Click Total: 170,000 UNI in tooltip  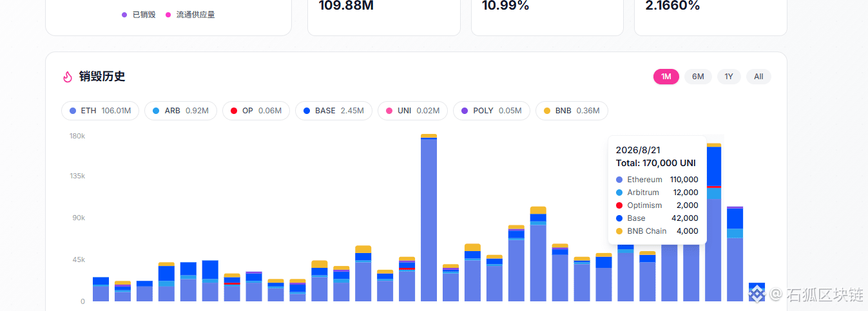click(x=656, y=164)
